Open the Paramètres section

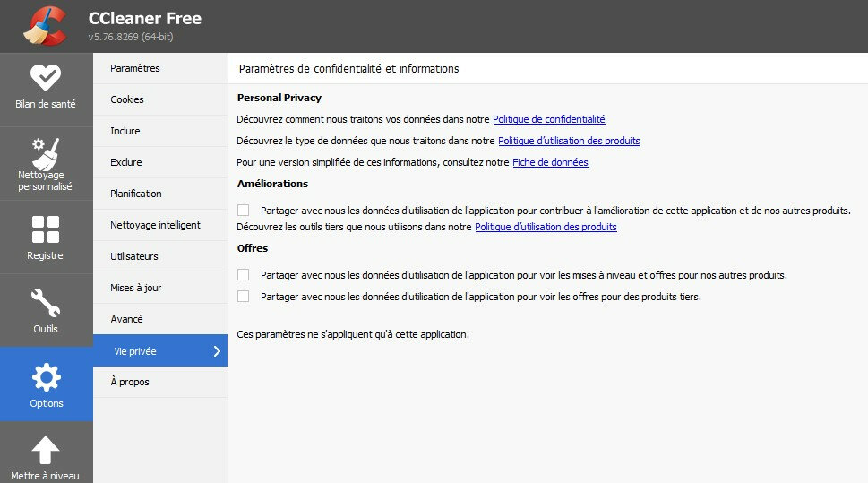click(x=135, y=68)
